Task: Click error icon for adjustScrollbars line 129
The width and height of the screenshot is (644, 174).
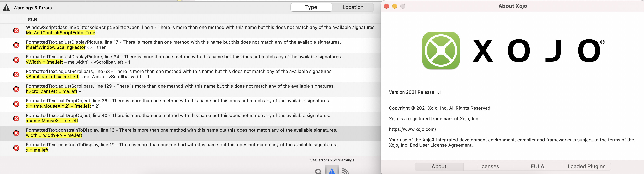Action: 16,89
